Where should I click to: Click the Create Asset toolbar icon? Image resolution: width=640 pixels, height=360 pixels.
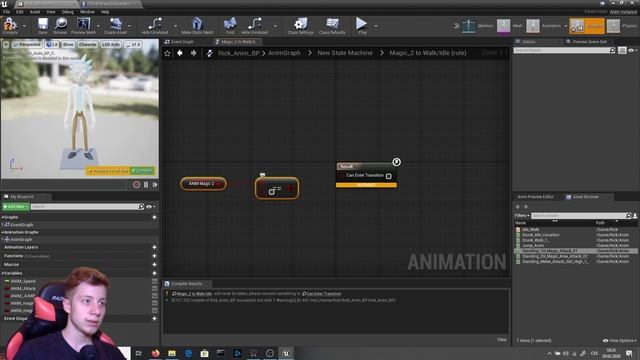tap(116, 25)
